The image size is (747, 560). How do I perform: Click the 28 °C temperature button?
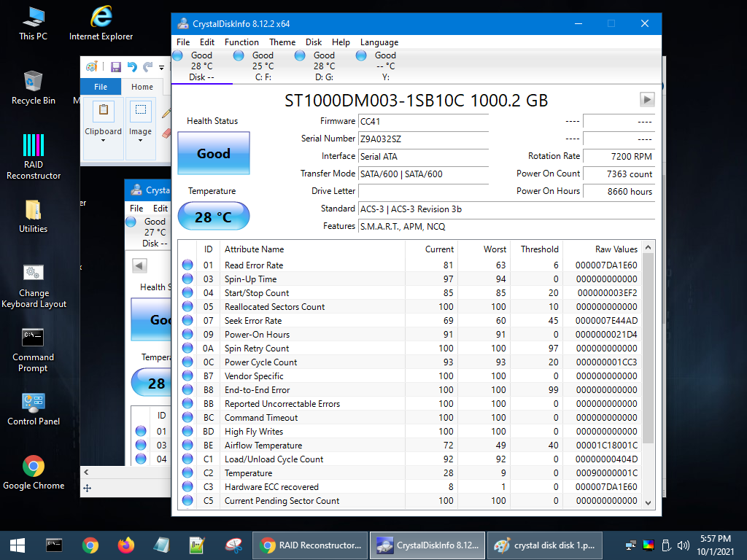pyautogui.click(x=213, y=217)
